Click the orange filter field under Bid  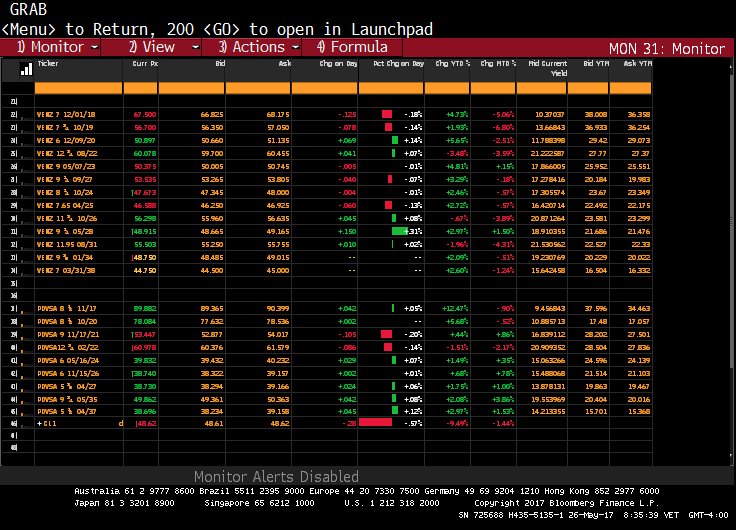click(x=191, y=88)
